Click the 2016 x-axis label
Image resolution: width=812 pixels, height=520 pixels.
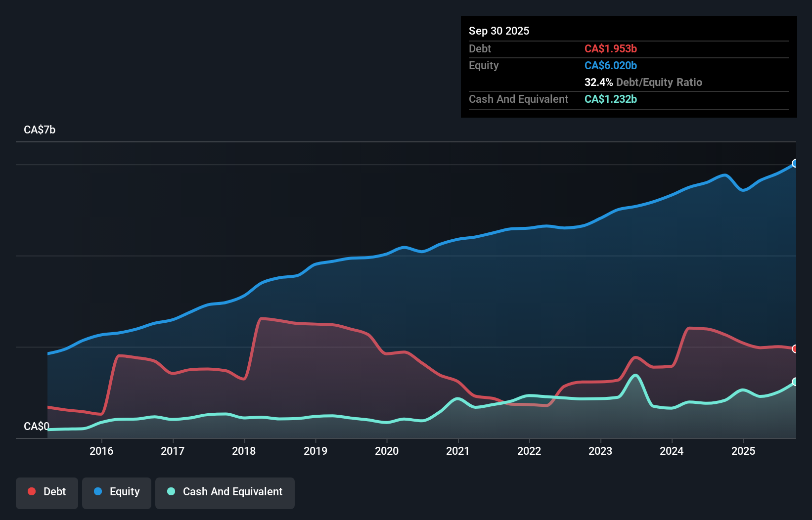101,451
